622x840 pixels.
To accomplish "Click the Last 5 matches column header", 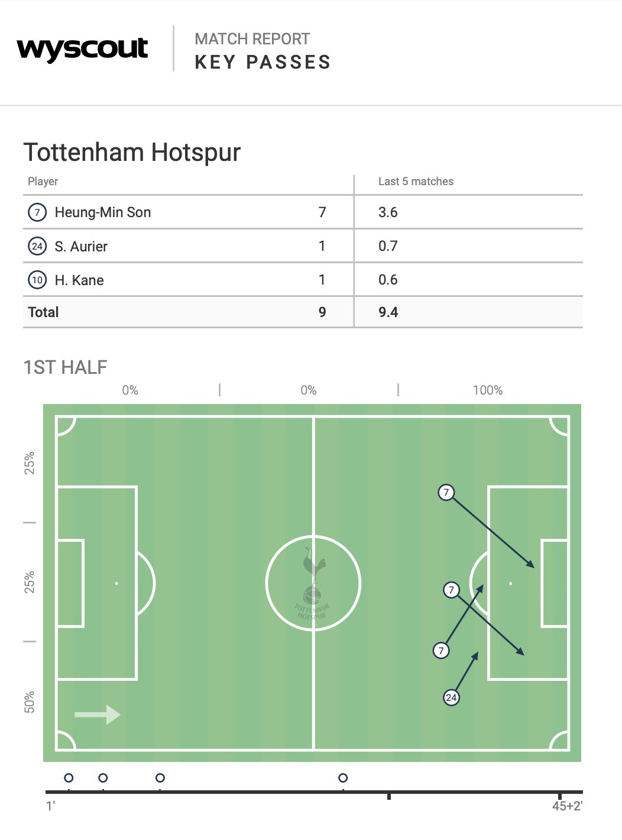I will pos(416,182).
